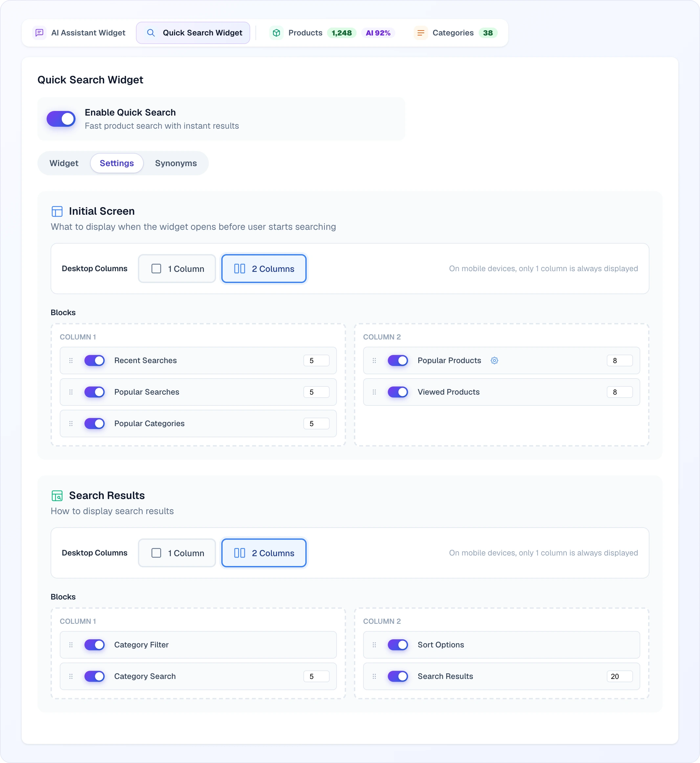Click the Products cube icon
This screenshot has height=763, width=700.
point(276,33)
